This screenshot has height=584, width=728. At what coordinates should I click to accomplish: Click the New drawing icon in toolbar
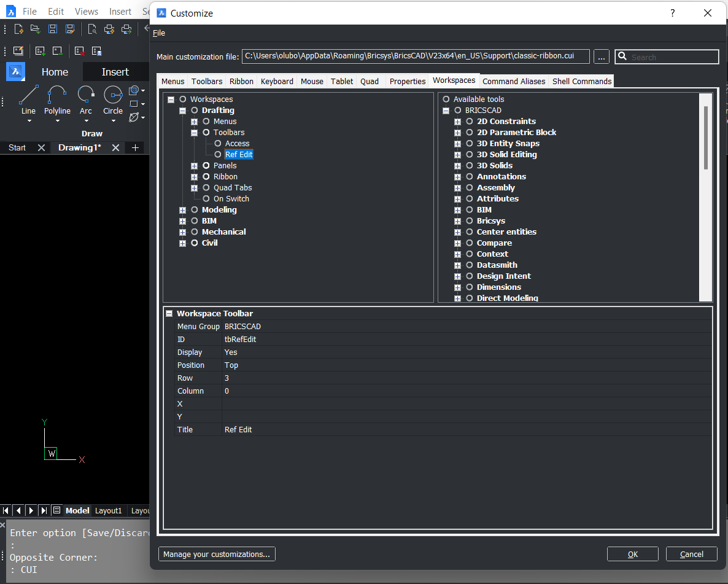(18, 29)
